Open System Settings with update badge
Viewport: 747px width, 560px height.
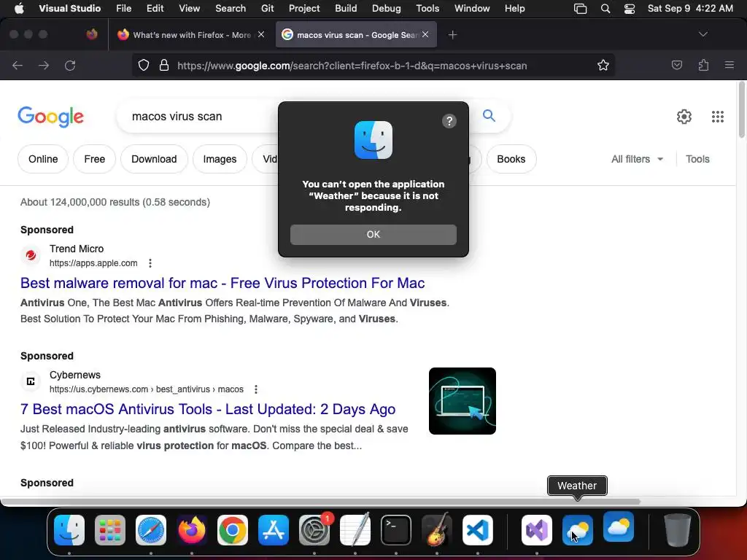point(314,529)
